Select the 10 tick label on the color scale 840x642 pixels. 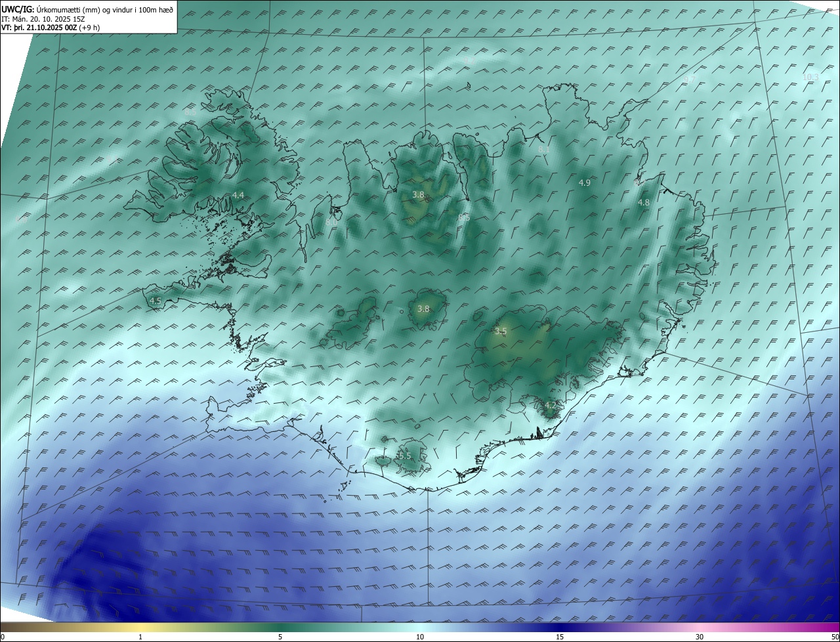pyautogui.click(x=420, y=637)
